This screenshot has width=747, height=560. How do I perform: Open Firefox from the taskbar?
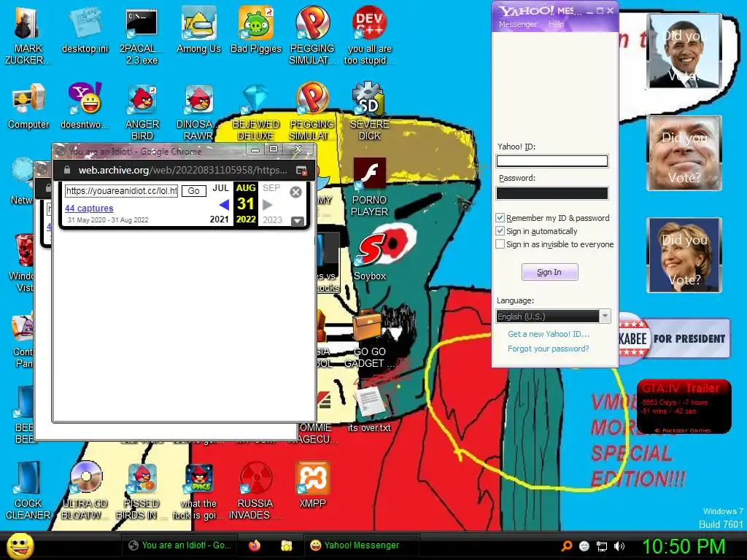pyautogui.click(x=255, y=545)
